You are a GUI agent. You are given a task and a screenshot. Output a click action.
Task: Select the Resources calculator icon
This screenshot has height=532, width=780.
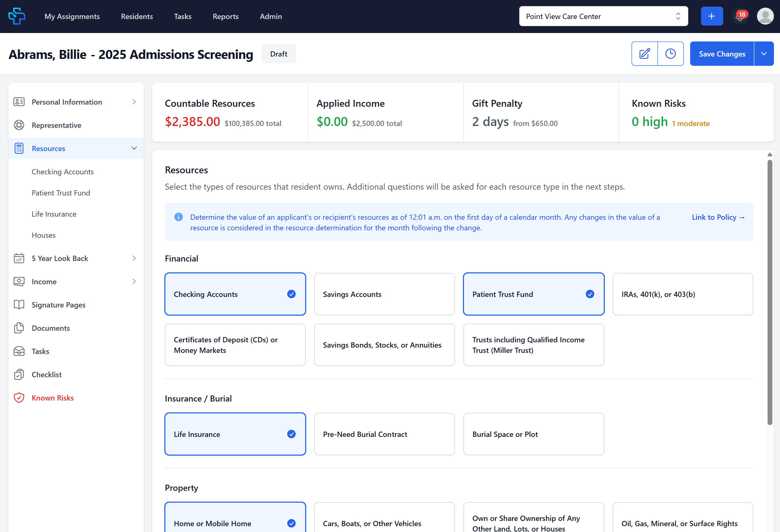tap(19, 148)
